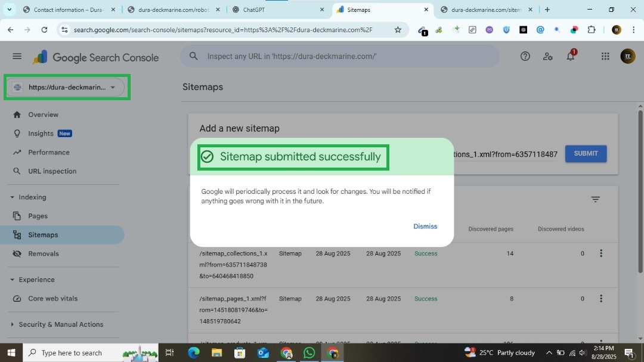Collapse the Experience section
This screenshot has width=644, height=362.
[x=12, y=280]
